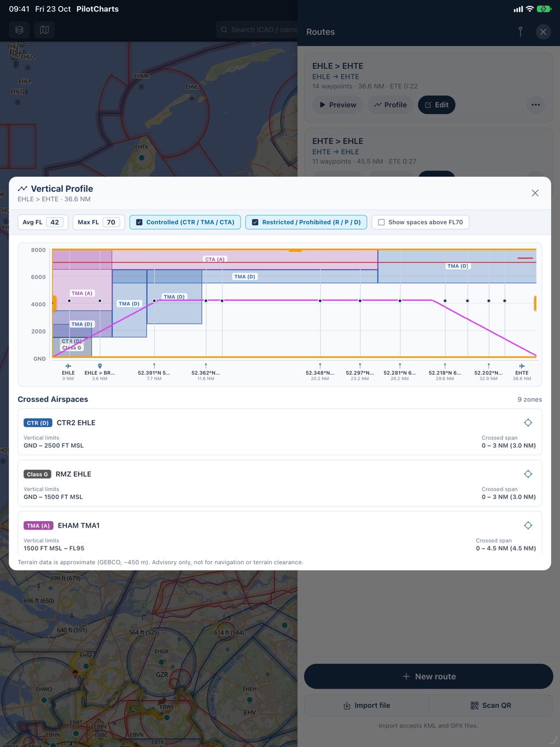Screen dimensions: 560x747
Task: Close the Routes panel
Action: coord(543,32)
